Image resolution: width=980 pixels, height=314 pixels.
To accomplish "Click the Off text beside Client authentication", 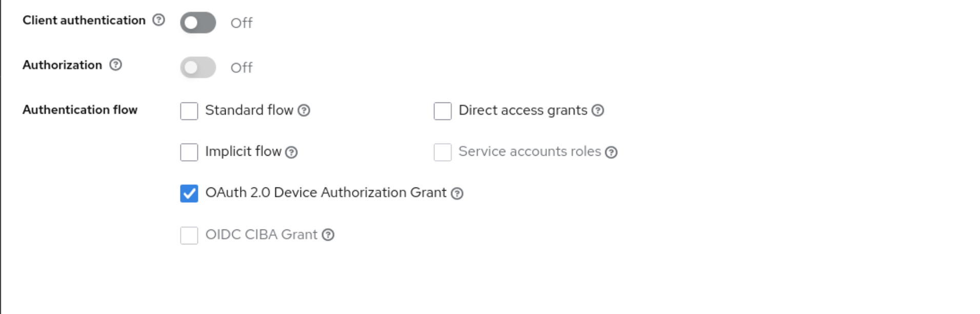I will [241, 23].
